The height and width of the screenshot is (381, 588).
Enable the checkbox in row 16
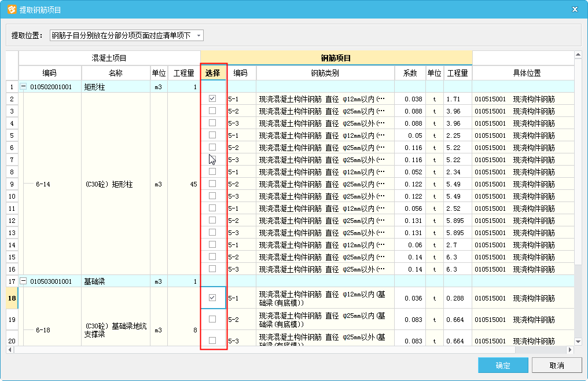pyautogui.click(x=212, y=269)
